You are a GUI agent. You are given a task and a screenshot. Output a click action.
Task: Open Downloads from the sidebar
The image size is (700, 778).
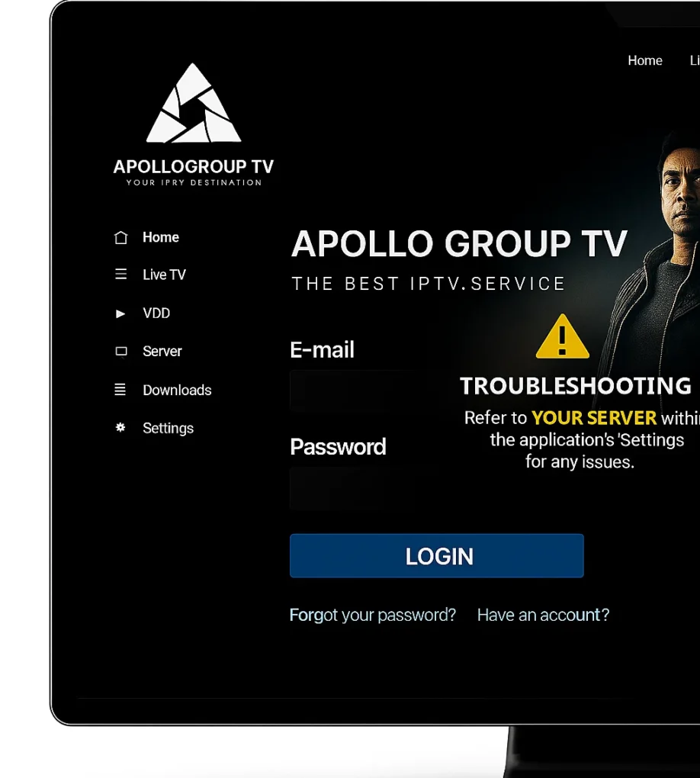177,390
